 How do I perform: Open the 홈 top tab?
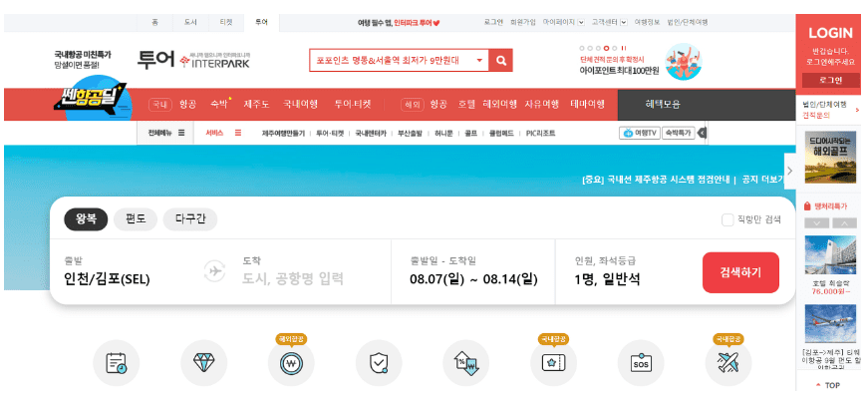155,23
